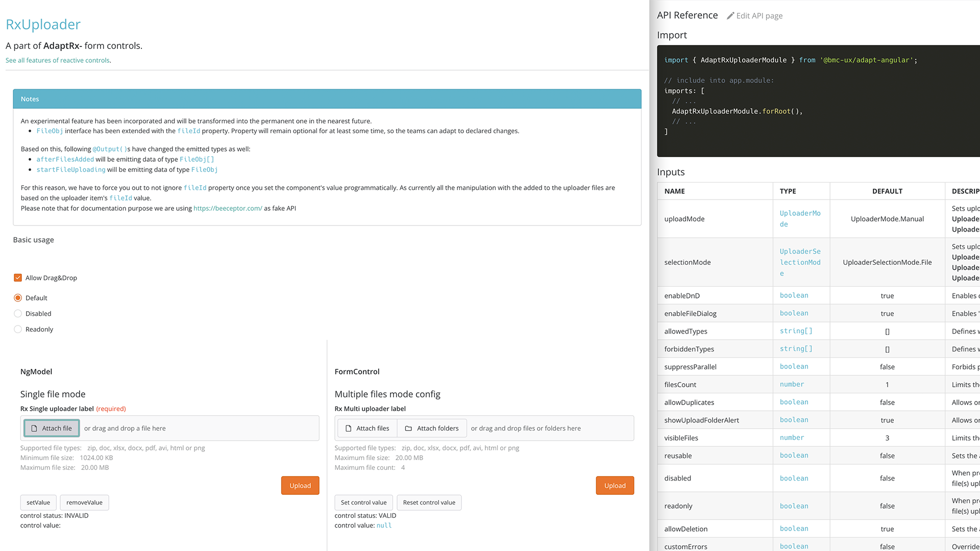Screen dimensions: 980x551
Task: Open the beeceptor.com link
Action: point(228,208)
